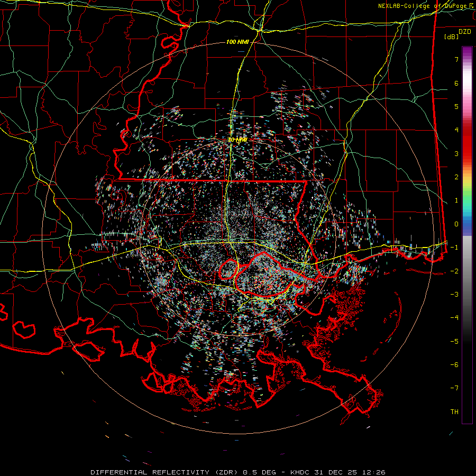Click the 50 NMI range ring label
This screenshot has width=476, height=476.
click(237, 140)
